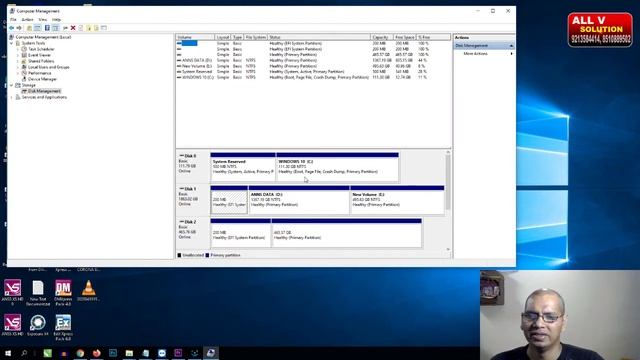This screenshot has width=640, height=360.
Task: Open the DM DMXpress Pack desktop shortcut
Action: click(63, 292)
